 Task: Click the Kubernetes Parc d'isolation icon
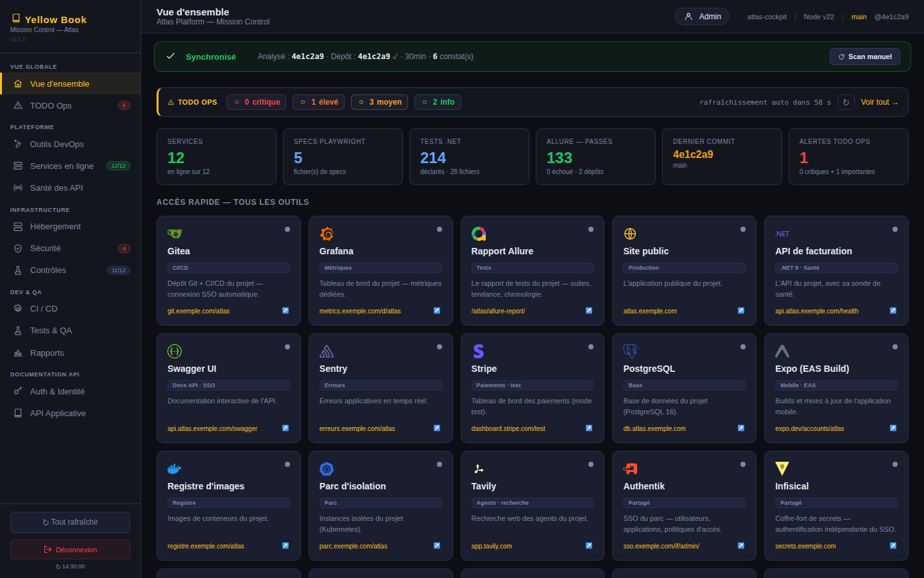[x=327, y=469]
